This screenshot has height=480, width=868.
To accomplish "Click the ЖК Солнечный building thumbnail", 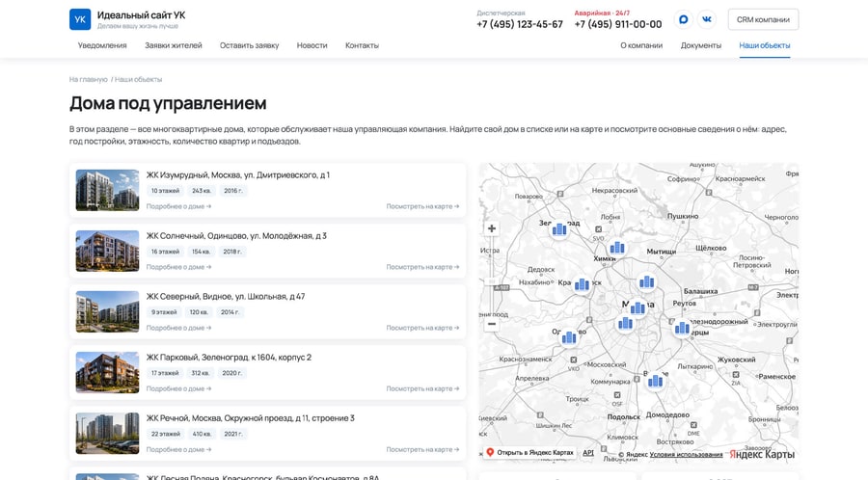I will click(x=107, y=251).
